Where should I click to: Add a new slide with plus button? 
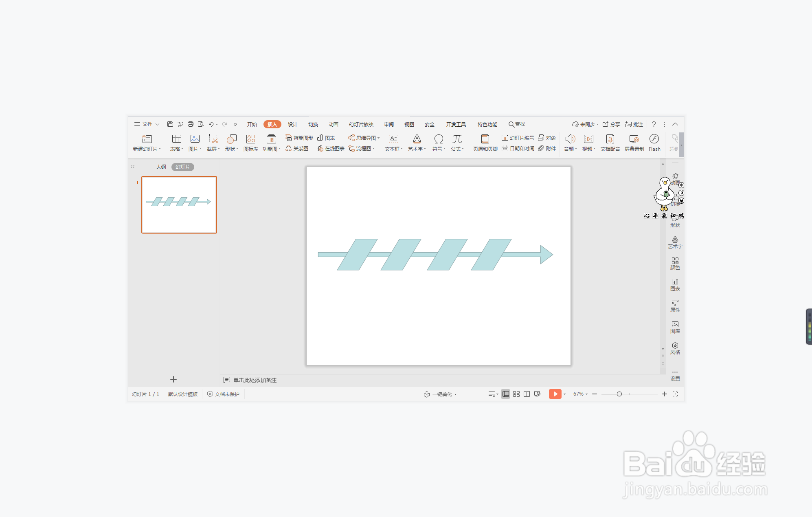[x=173, y=379]
